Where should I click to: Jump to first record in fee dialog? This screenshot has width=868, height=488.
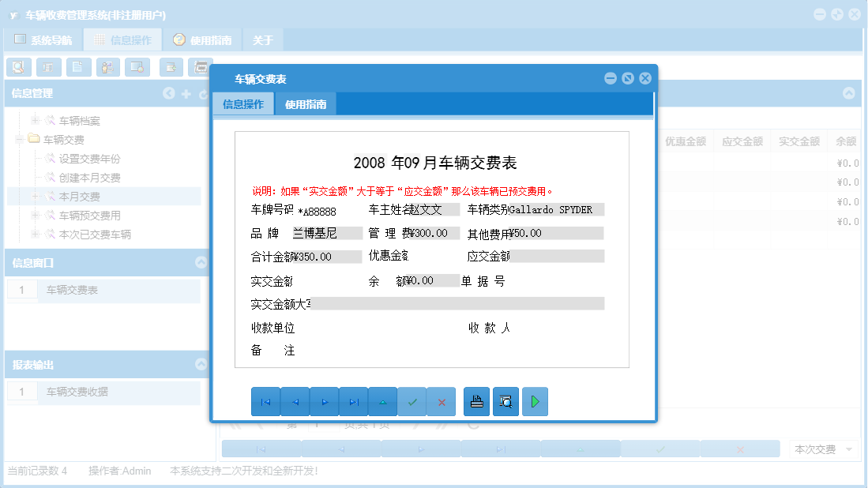pos(265,401)
